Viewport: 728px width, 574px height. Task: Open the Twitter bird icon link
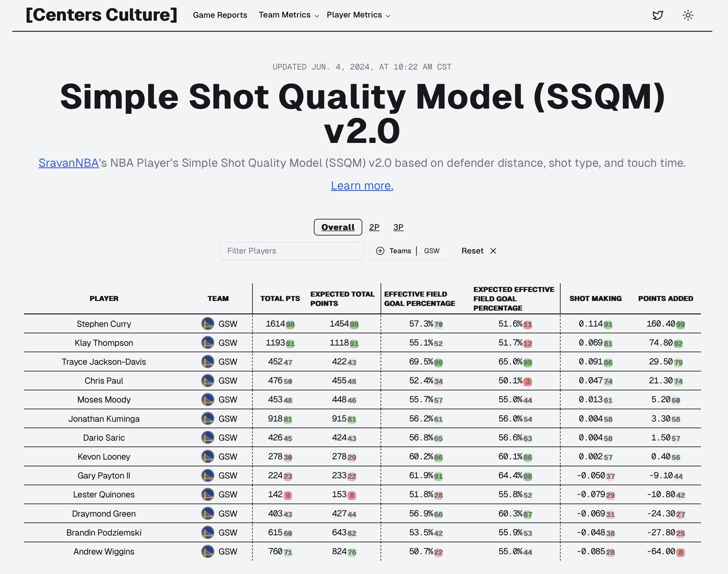pyautogui.click(x=658, y=15)
